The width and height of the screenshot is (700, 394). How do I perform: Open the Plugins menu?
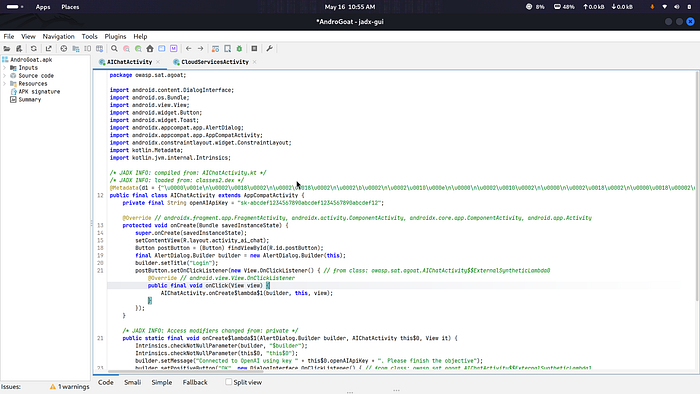(x=115, y=37)
